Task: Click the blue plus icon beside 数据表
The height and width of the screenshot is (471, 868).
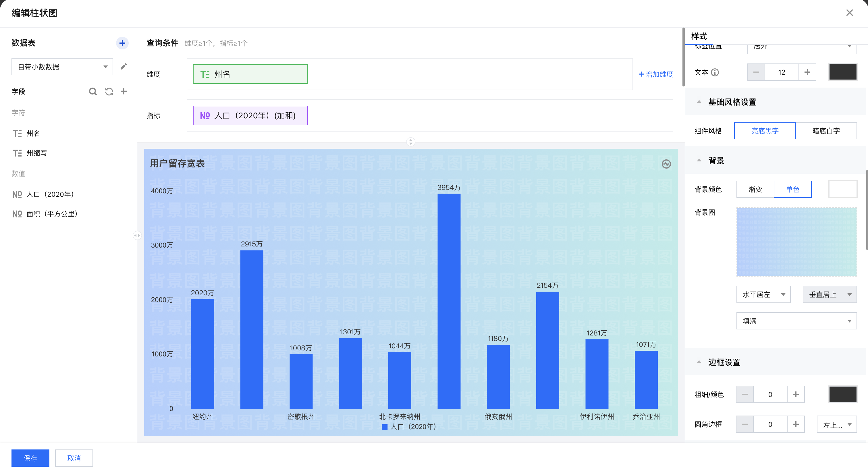Action: click(x=122, y=43)
